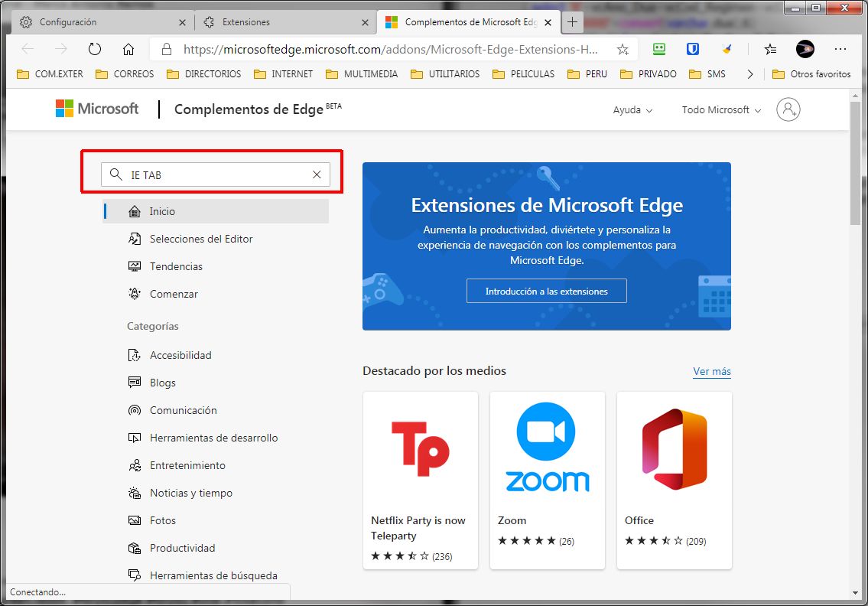This screenshot has width=868, height=606.
Task: Click the IE TAB search input field
Action: (216, 174)
